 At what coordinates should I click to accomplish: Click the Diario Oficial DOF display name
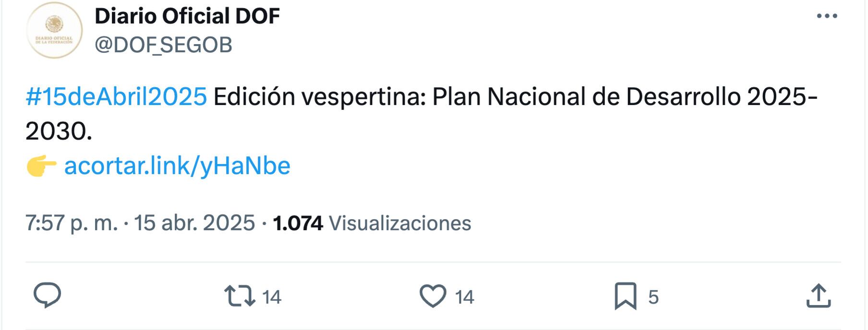coord(187,16)
